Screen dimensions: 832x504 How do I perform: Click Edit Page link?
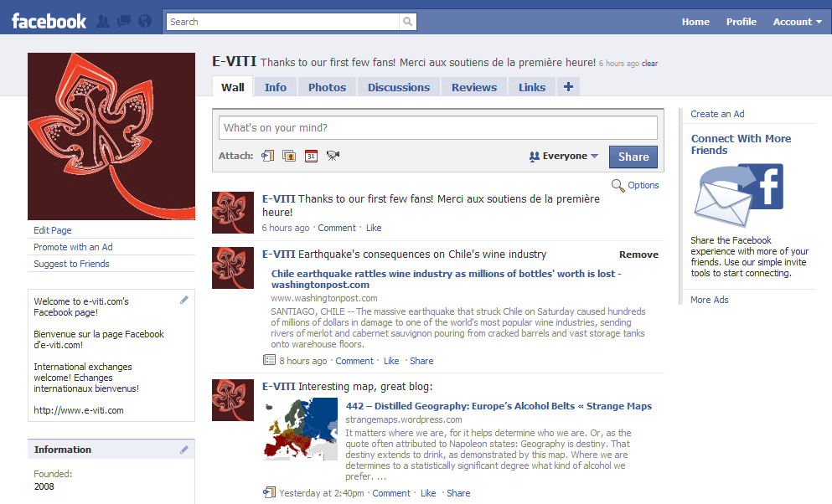tap(53, 230)
